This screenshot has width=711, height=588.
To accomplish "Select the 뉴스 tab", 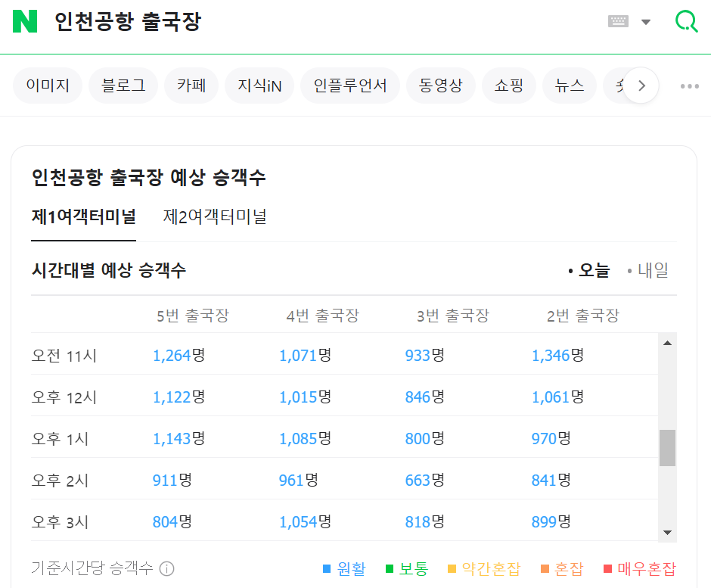I will (570, 86).
